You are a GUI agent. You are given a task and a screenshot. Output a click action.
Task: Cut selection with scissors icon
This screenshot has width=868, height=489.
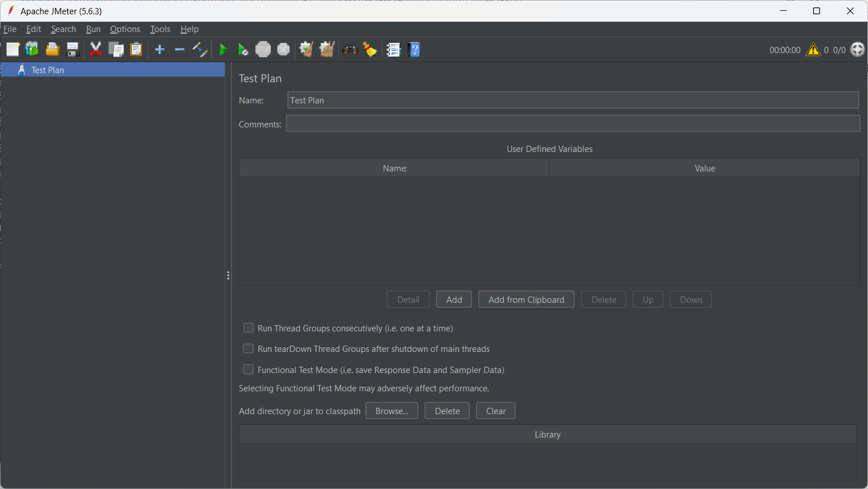click(96, 50)
